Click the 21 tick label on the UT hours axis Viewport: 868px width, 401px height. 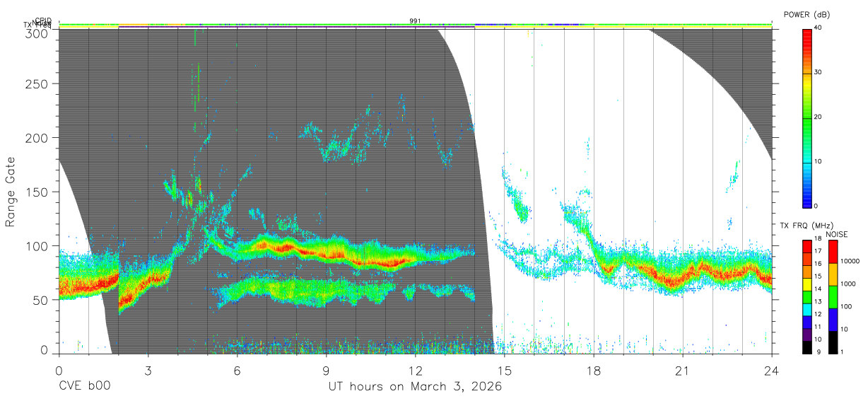pos(682,371)
